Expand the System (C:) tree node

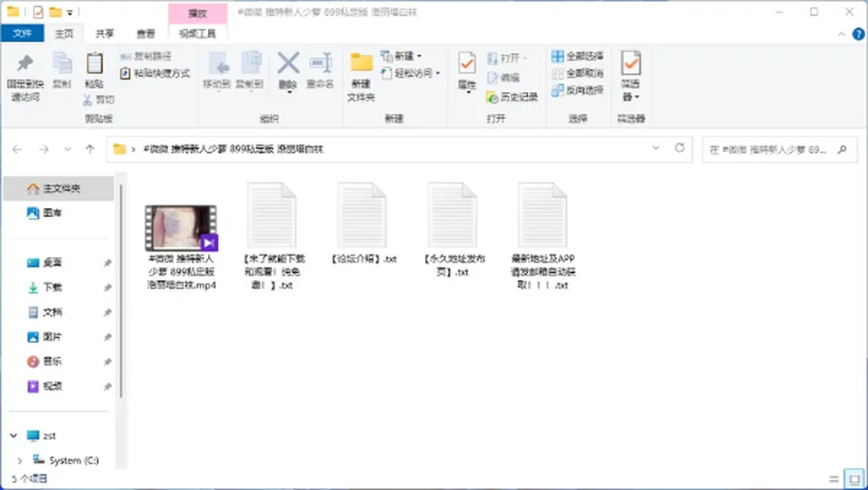coord(20,461)
